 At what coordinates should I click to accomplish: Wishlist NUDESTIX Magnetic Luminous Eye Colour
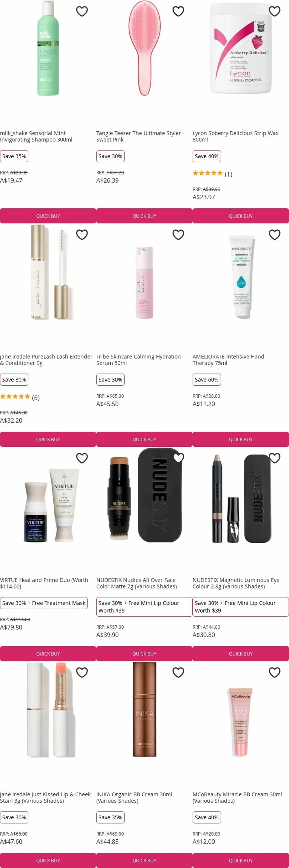tap(275, 458)
